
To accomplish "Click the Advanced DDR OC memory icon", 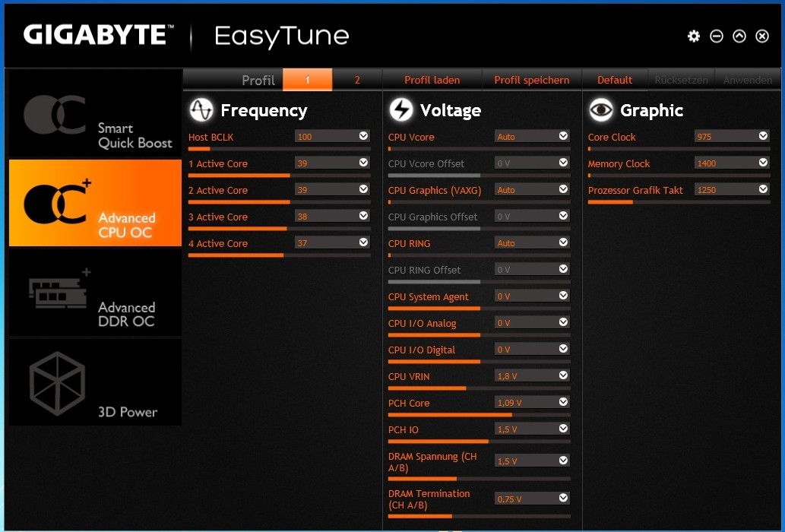I will [60, 290].
